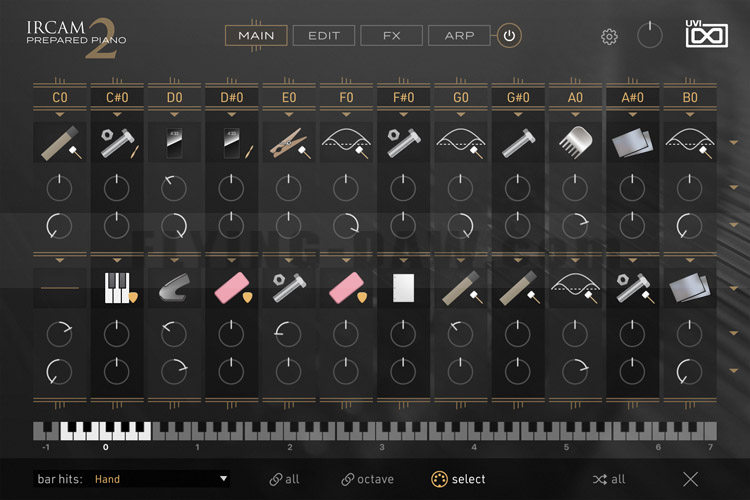The height and width of the screenshot is (500, 750).
Task: Select the metal sheets in B0's lower row
Action: click(x=690, y=288)
